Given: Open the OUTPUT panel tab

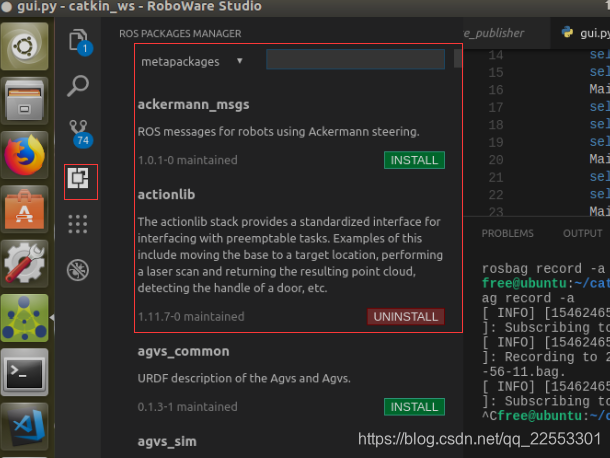Looking at the screenshot, I should click(x=582, y=233).
